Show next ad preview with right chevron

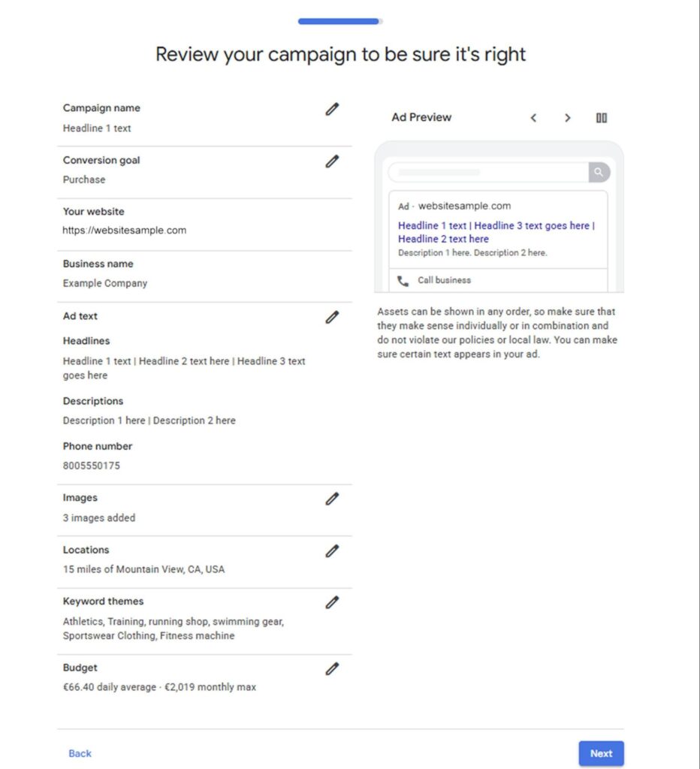(568, 118)
